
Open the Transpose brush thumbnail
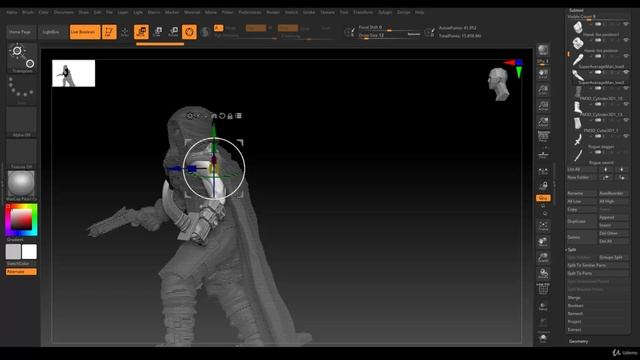[22, 58]
